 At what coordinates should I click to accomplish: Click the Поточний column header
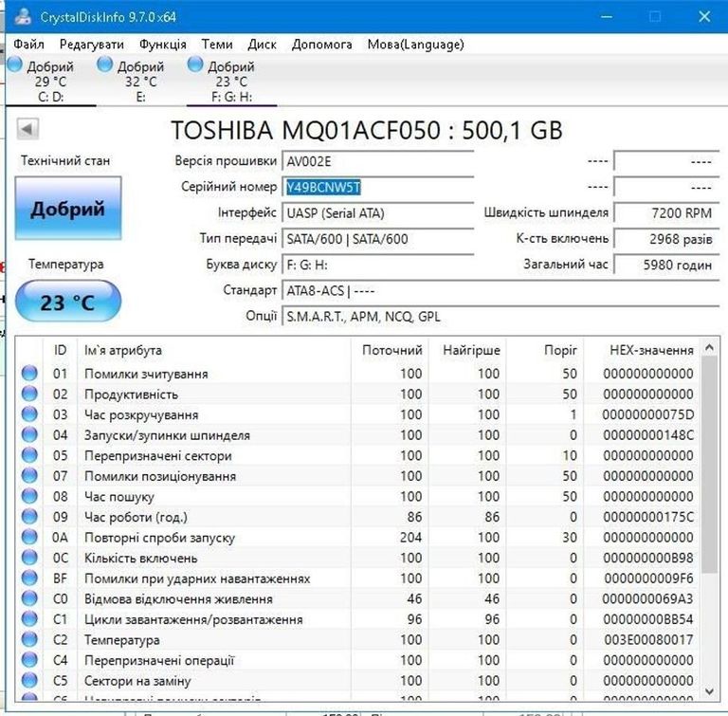point(389,350)
